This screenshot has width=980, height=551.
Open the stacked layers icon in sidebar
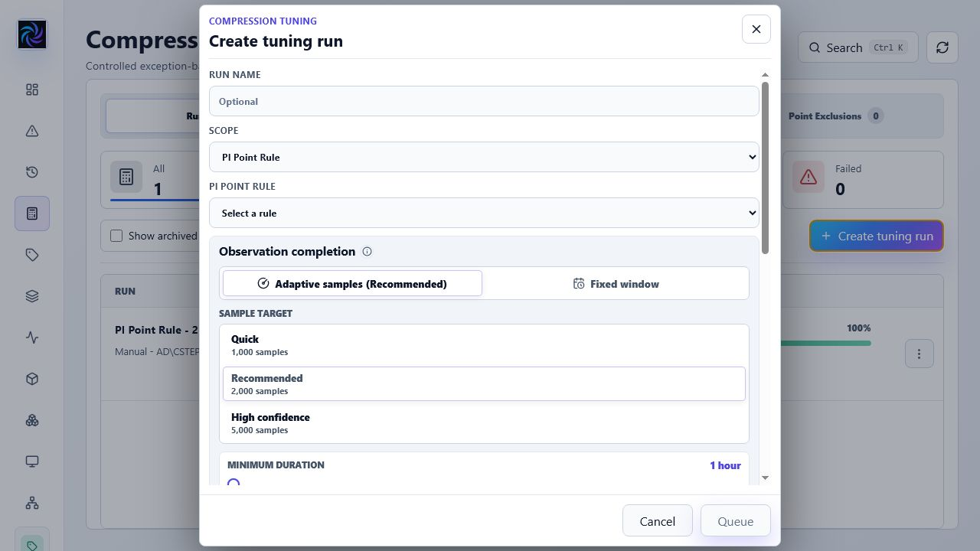32,296
